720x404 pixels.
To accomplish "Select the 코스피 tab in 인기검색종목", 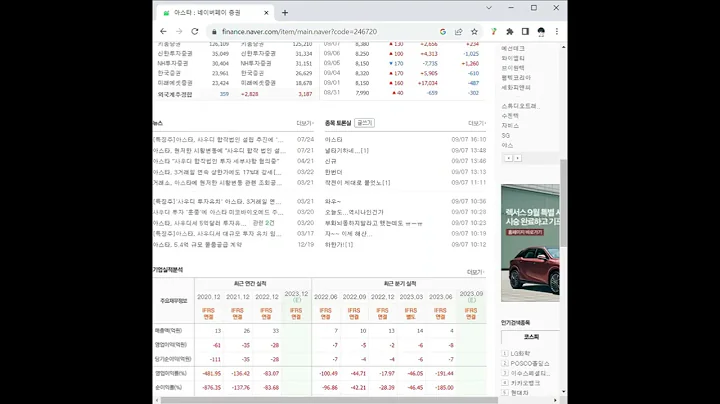I will (531, 337).
